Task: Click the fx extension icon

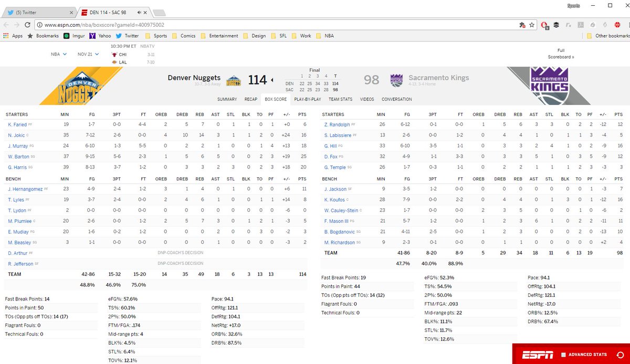Action: 569,25
